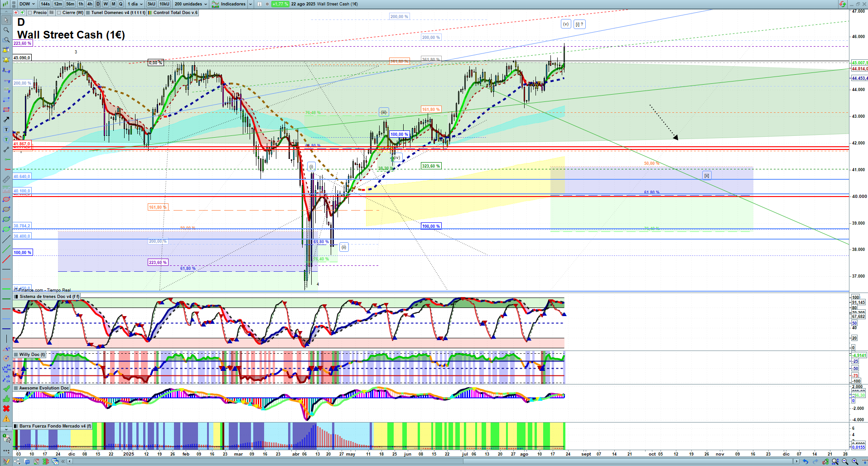Toggle Control Total Doc v.6 indicator
The image size is (868, 466).
(150, 13)
